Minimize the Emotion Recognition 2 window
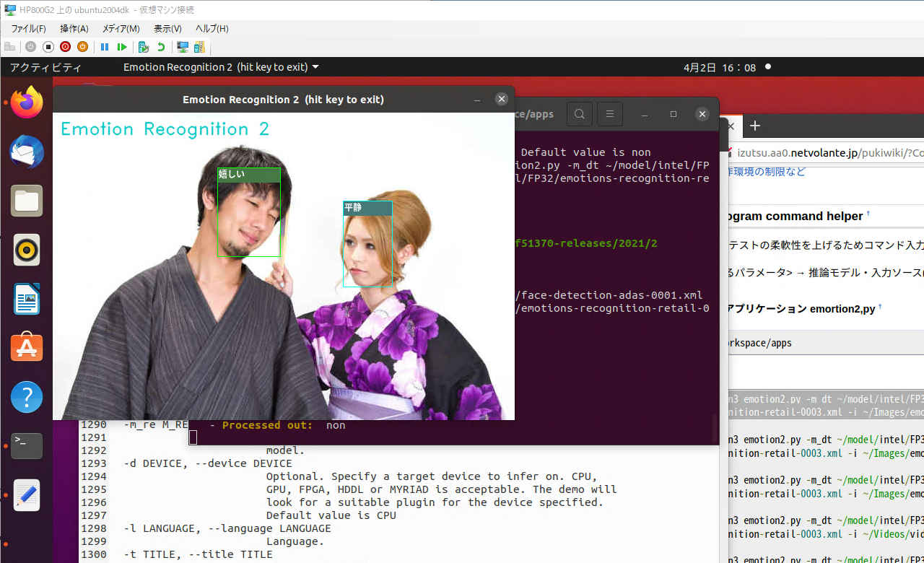 point(477,100)
